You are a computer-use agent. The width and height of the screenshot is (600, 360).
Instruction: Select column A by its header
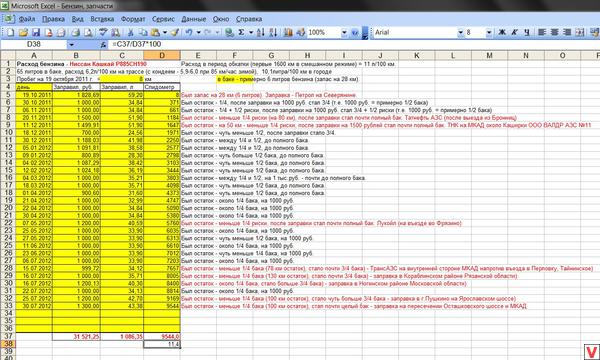(34, 55)
